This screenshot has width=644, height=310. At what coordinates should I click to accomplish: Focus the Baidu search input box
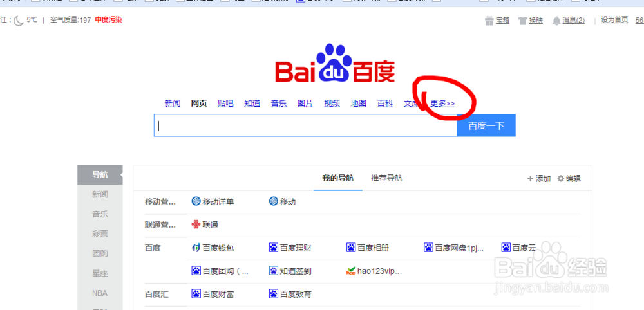pos(305,125)
